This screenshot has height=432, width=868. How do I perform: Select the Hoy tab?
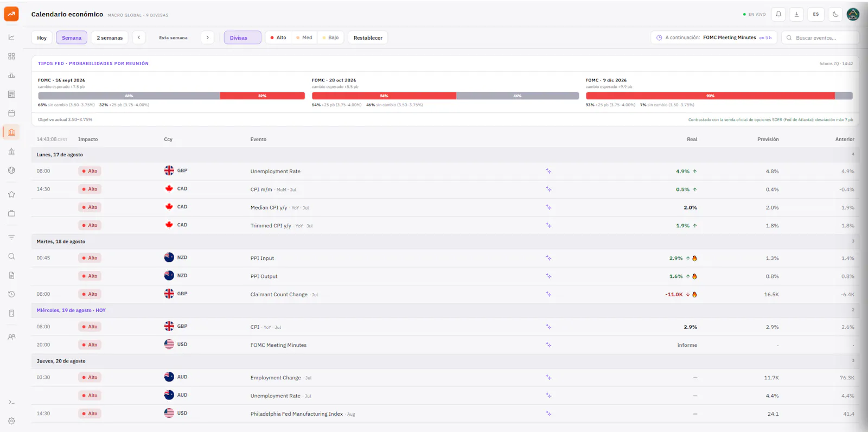coord(42,37)
